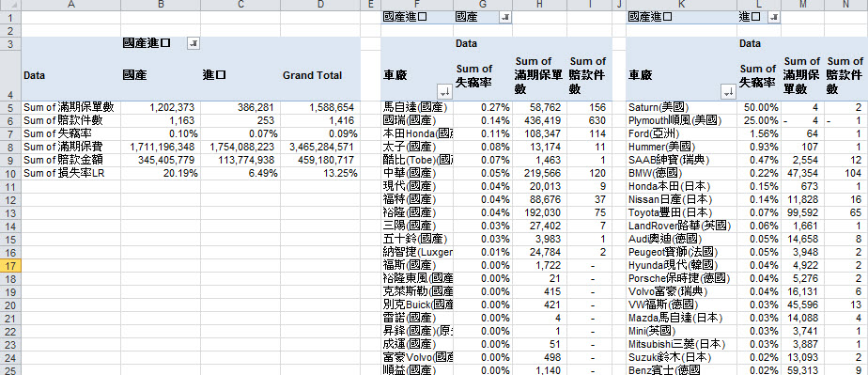The image size is (868, 375).
Task: Select column K header
Action: (681, 5)
